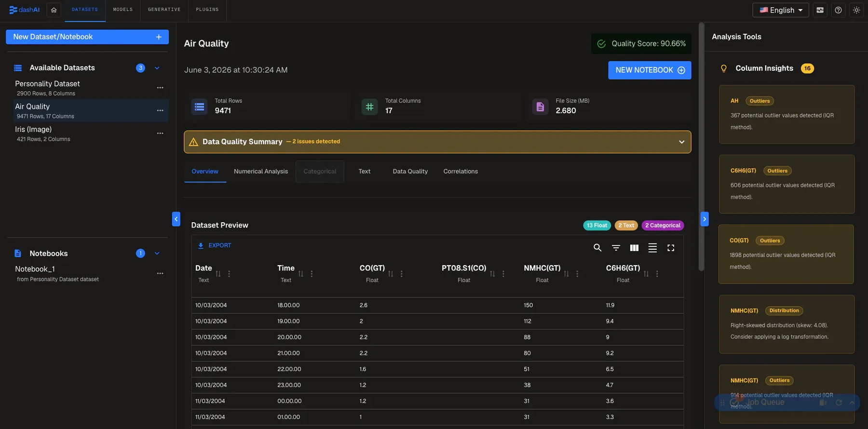Switch to the Models tab
This screenshot has height=429, width=868.
(x=123, y=10)
